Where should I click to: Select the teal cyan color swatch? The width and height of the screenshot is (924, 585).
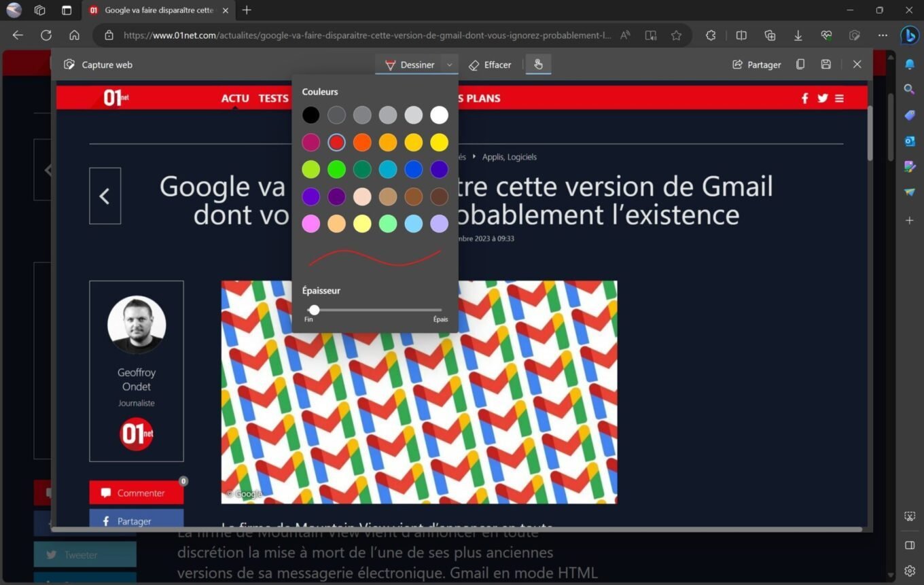point(388,169)
